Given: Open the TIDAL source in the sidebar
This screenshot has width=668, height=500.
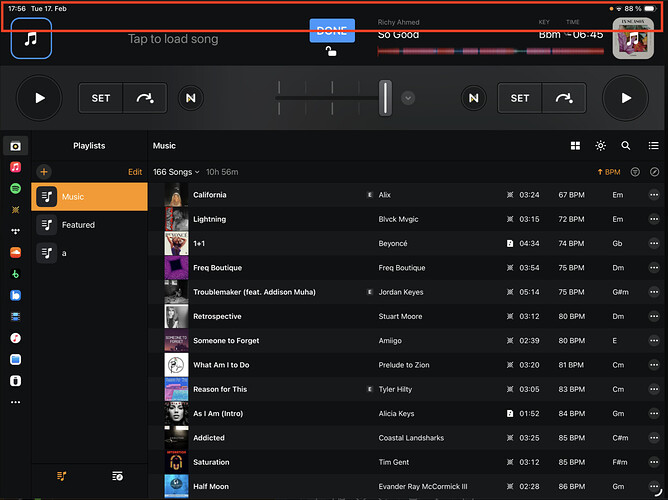Looking at the screenshot, I should pyautogui.click(x=15, y=230).
